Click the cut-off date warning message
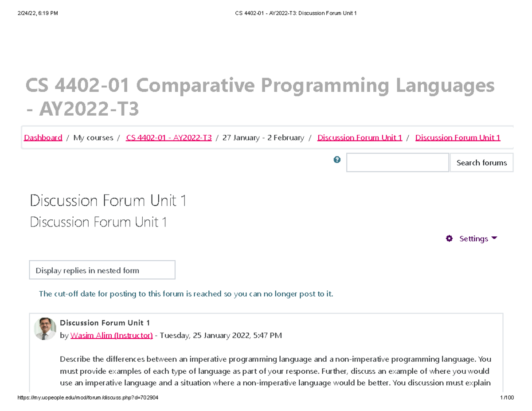The width and height of the screenshot is (532, 411). tap(186, 294)
